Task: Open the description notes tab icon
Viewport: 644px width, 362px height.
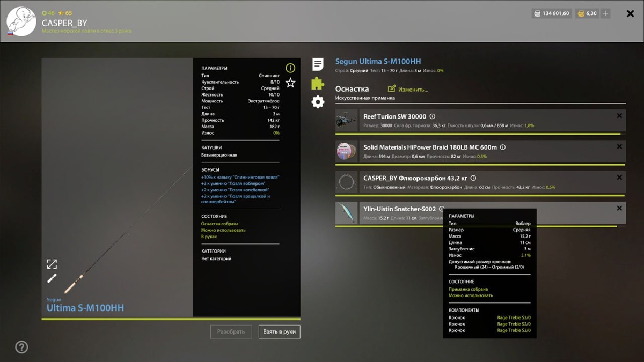Action: [318, 64]
